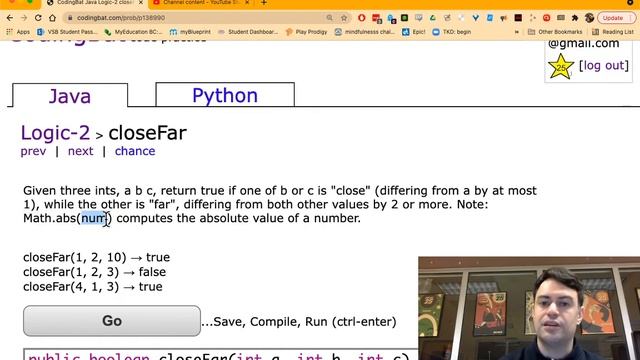Open the browser home page icon
Viewport: 640px width, 360px height.
coord(52,18)
